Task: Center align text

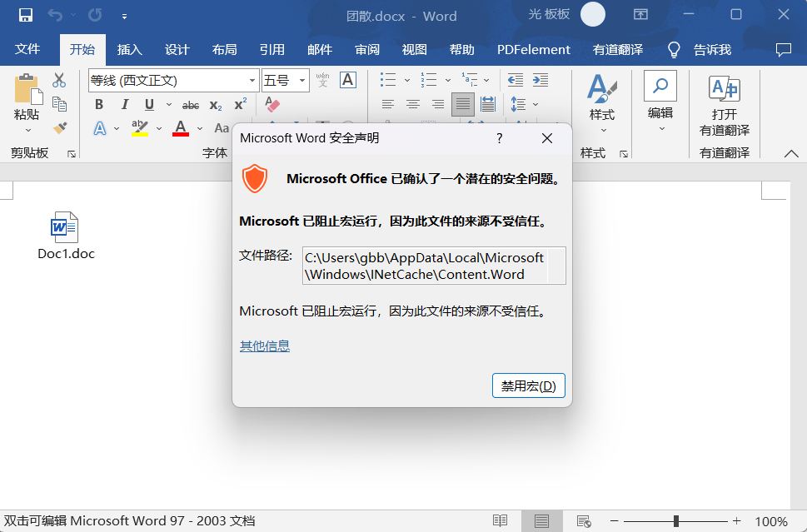Action: (413, 104)
